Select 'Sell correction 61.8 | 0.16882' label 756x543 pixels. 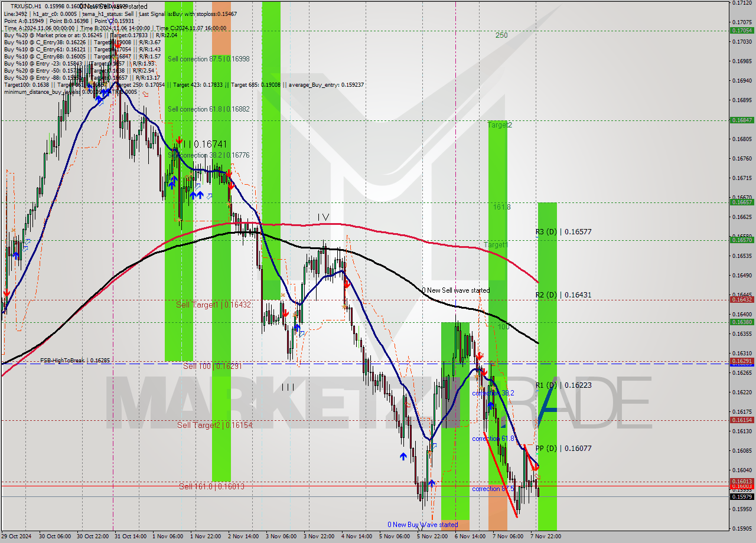point(208,109)
